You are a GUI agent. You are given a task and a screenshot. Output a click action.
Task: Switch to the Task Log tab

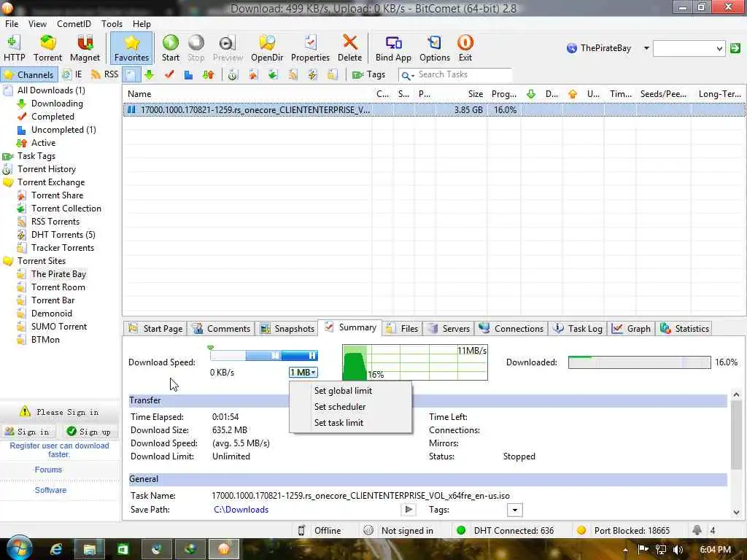(x=578, y=329)
